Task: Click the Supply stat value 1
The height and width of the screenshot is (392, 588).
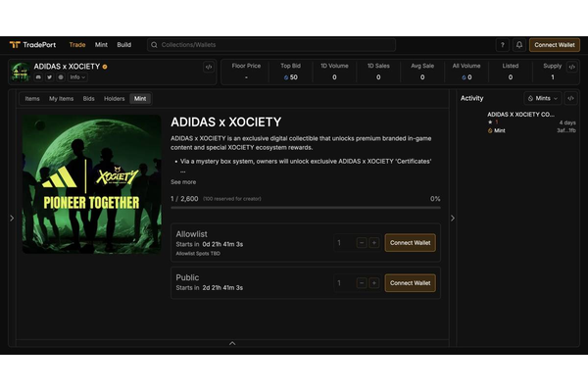Action: [x=553, y=77]
